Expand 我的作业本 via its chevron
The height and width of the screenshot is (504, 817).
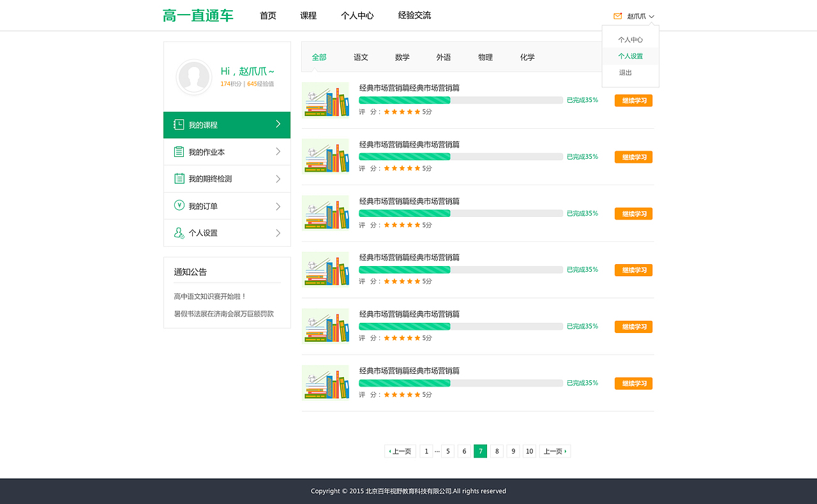click(279, 152)
